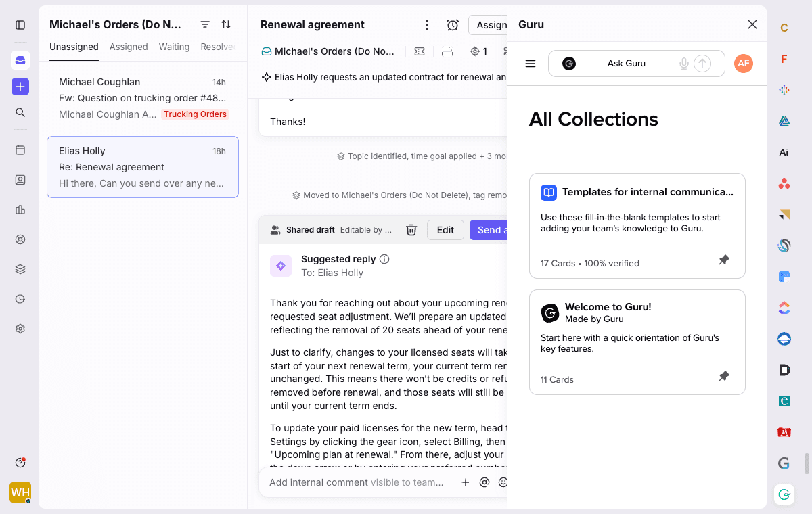Viewport: 812px width, 514px height.
Task: Toggle the sort order icon above the order list
Action: pyautogui.click(x=225, y=24)
